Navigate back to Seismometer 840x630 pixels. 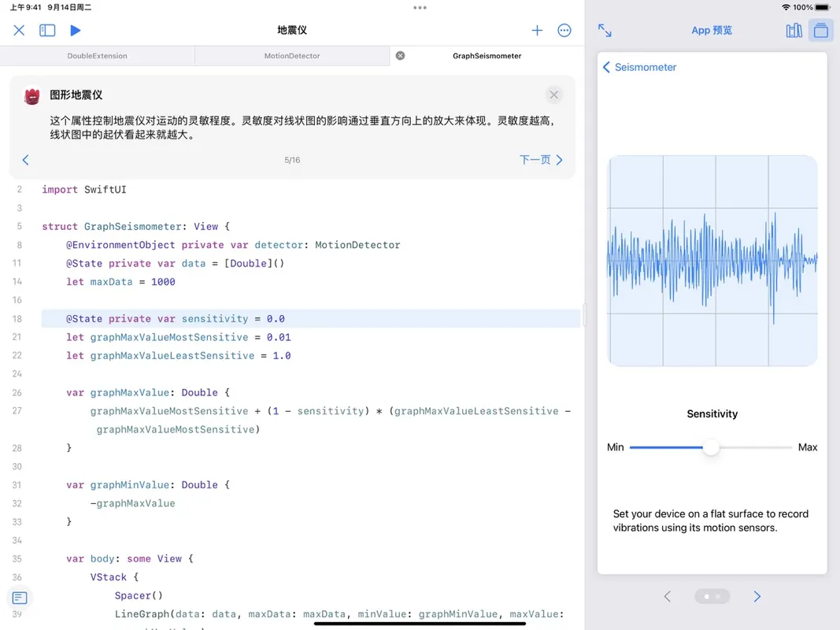click(639, 68)
